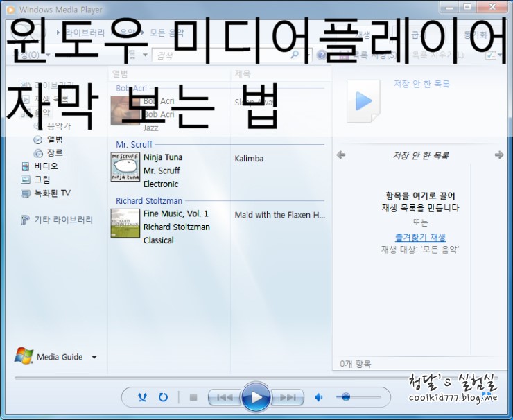Stop playback with the square button
Screen dimensions: 513x420
[193, 397]
